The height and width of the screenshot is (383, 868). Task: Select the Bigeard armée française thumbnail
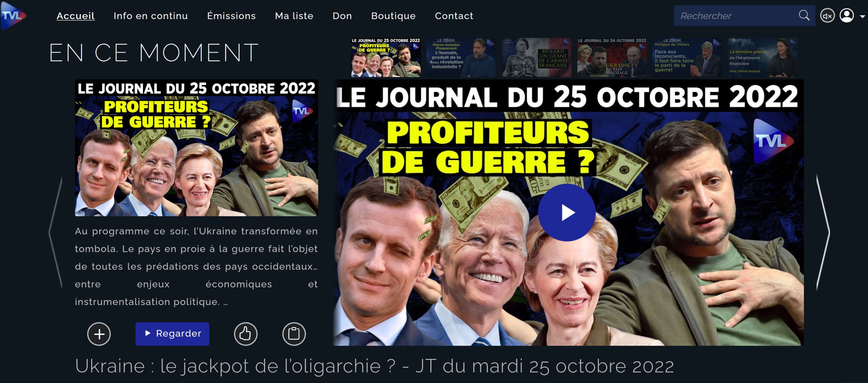tap(536, 57)
